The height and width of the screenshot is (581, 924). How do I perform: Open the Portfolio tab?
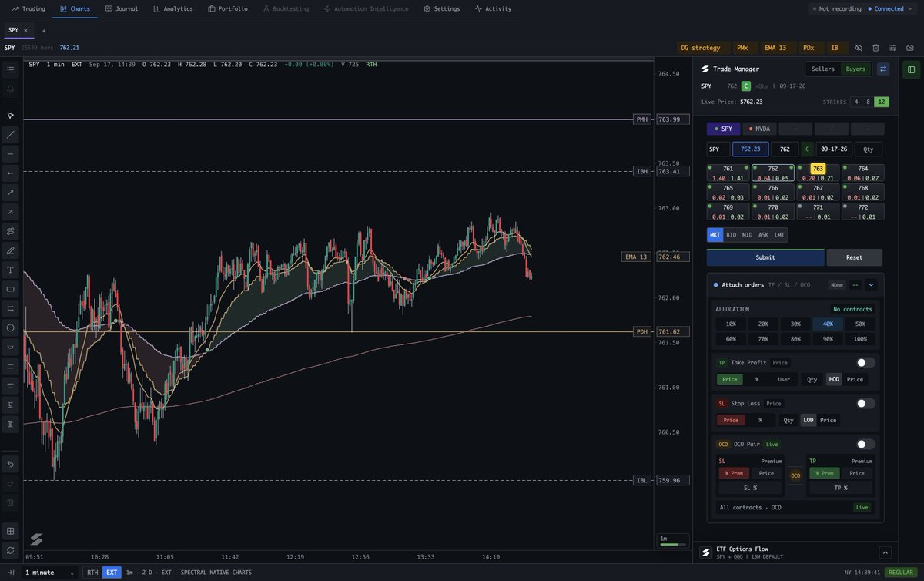pyautogui.click(x=228, y=8)
